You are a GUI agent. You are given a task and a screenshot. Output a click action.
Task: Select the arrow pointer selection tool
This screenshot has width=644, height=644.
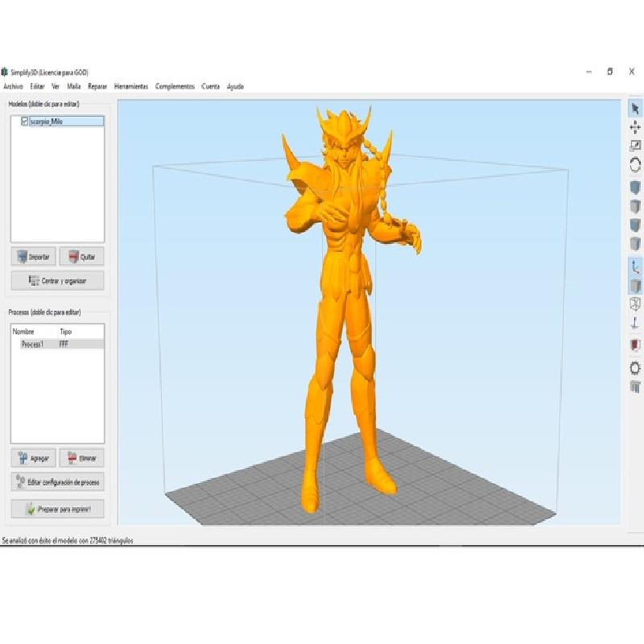[x=634, y=108]
